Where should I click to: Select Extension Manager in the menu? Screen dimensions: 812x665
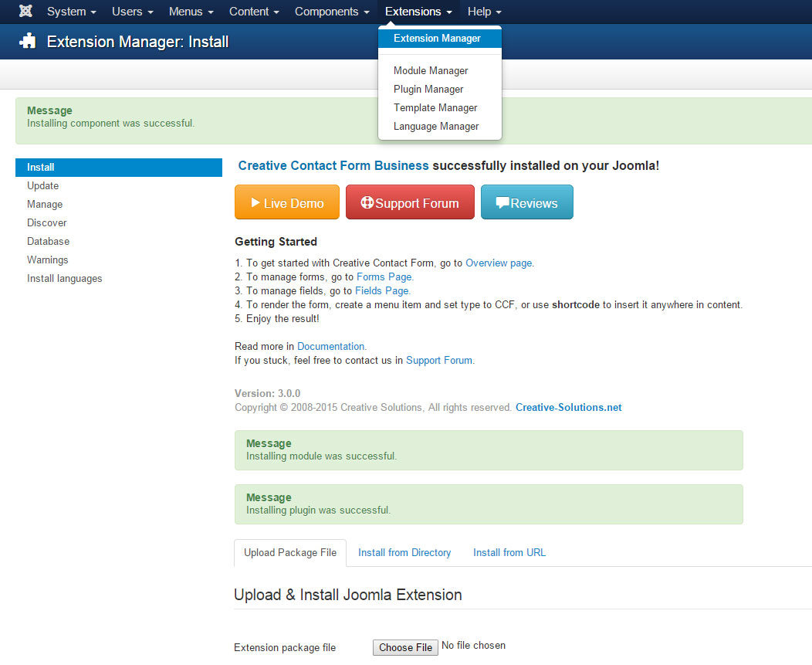tap(440, 39)
